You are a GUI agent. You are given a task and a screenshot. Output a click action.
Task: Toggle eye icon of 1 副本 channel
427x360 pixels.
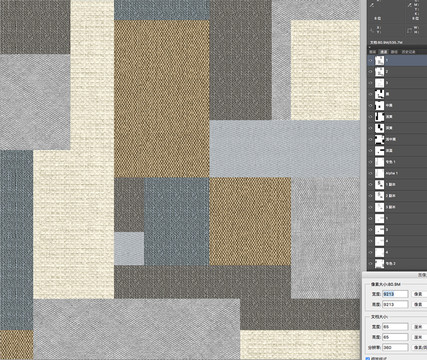click(x=371, y=185)
